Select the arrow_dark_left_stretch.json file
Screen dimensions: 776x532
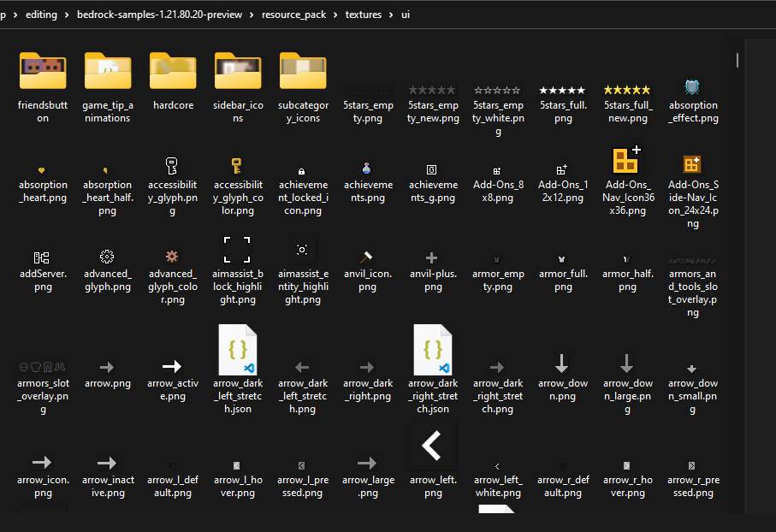pos(237,351)
